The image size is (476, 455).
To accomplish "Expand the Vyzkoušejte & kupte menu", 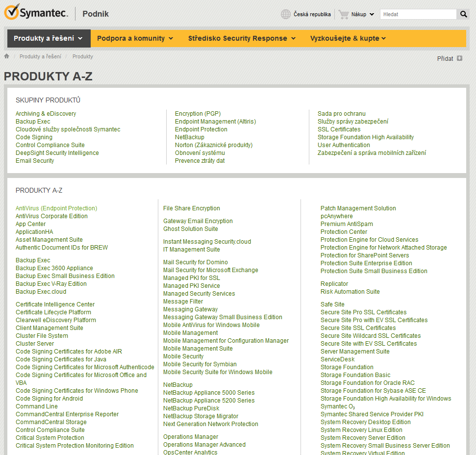I will [x=348, y=38].
